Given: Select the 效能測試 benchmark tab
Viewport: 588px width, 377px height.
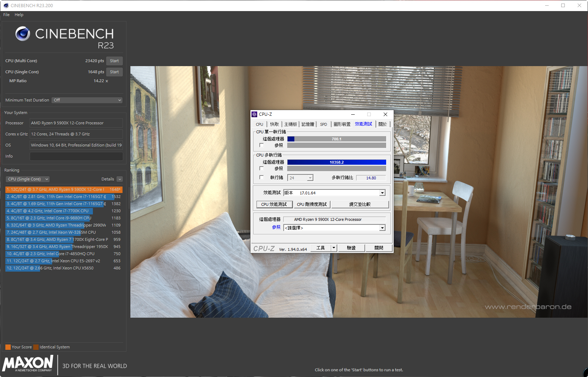Looking at the screenshot, I should [363, 124].
